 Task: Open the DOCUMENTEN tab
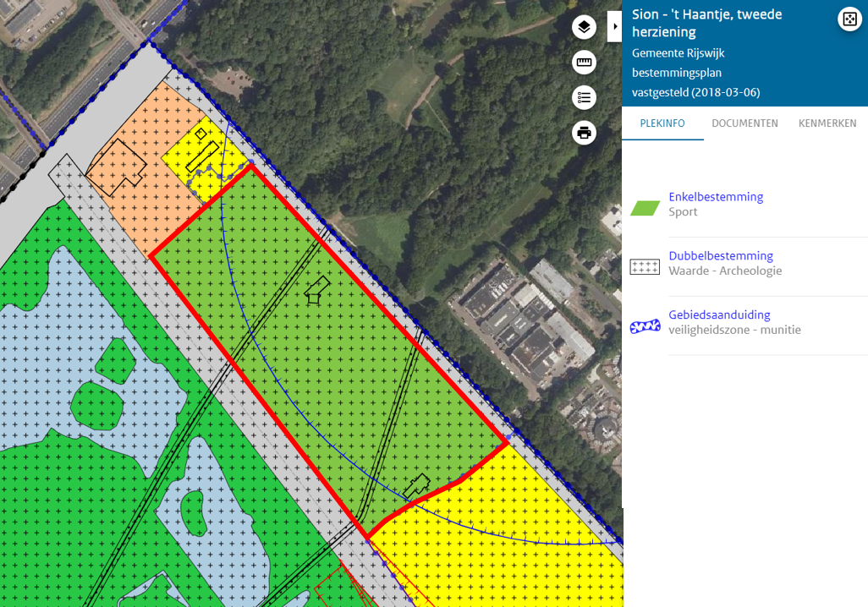click(x=744, y=123)
